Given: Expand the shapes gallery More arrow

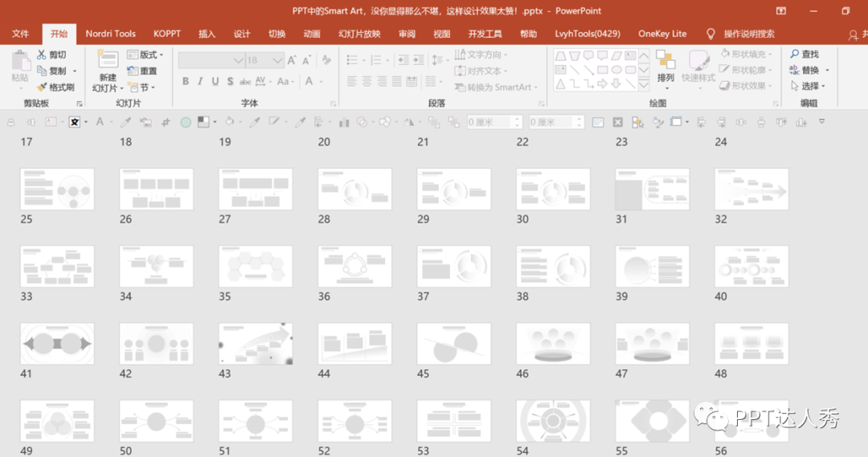Looking at the screenshot, I should [x=644, y=84].
